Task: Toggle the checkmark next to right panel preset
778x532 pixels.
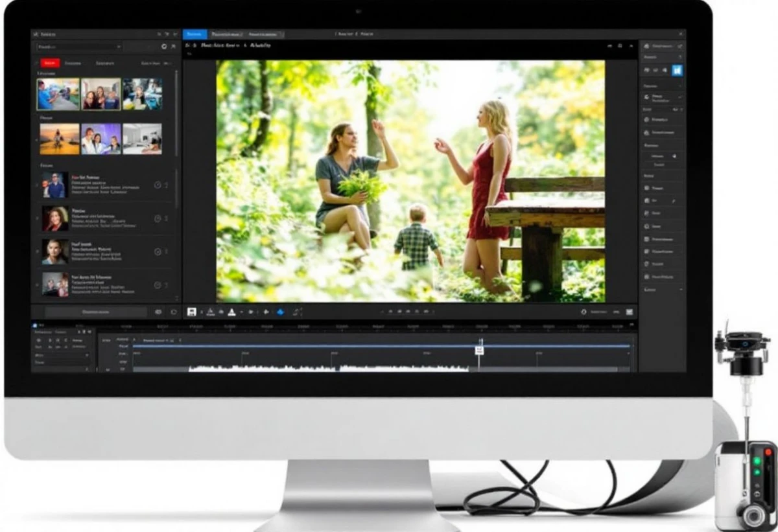Action: click(x=679, y=97)
